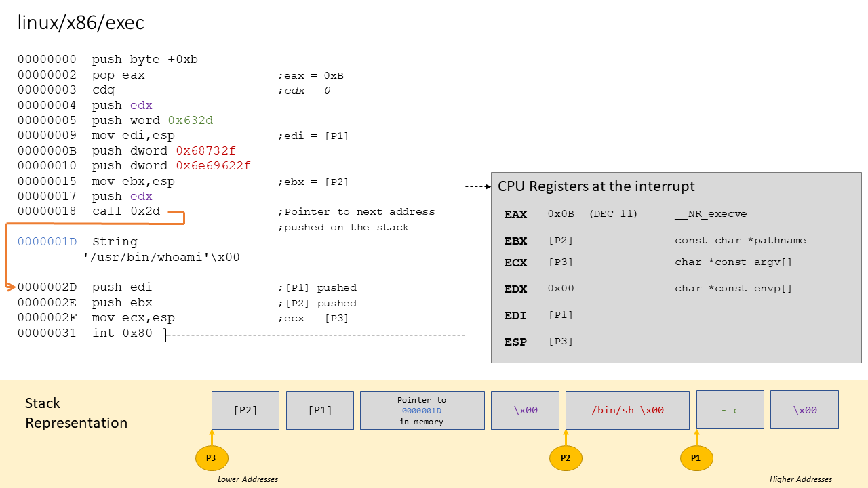
Task: Select the 'cdq' instruction
Action: click(104, 90)
